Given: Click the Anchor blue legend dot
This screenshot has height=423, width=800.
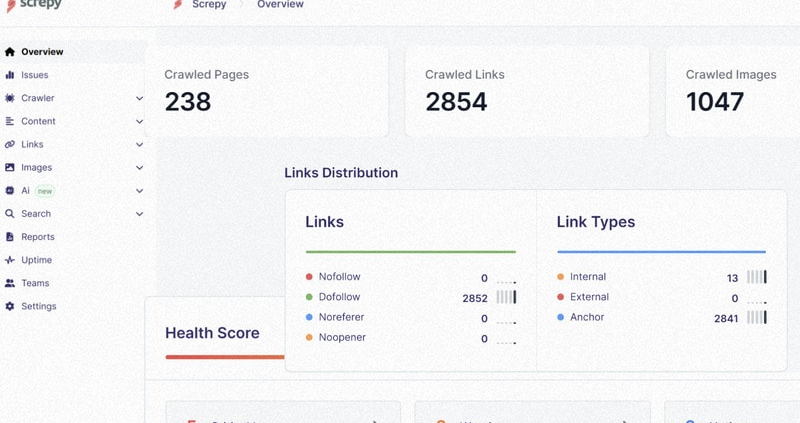Looking at the screenshot, I should point(560,317).
